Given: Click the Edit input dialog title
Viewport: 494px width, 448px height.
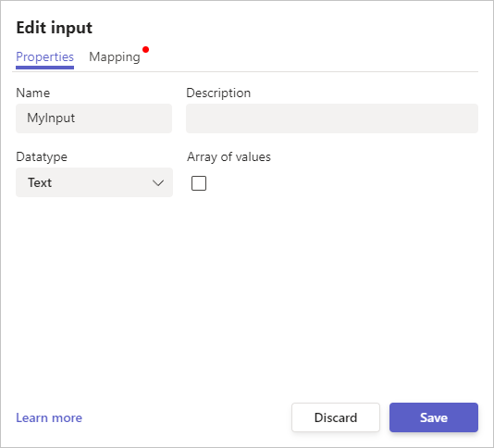Looking at the screenshot, I should (x=55, y=28).
